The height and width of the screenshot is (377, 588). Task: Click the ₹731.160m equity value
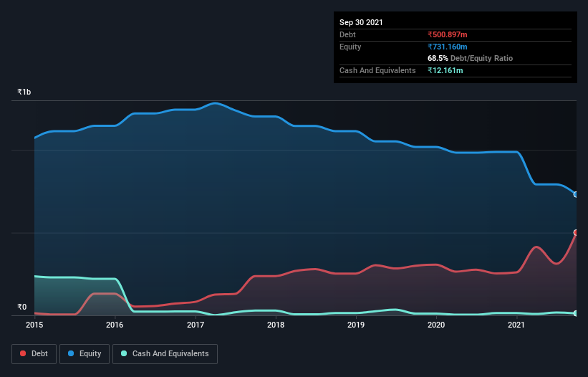[x=448, y=47]
